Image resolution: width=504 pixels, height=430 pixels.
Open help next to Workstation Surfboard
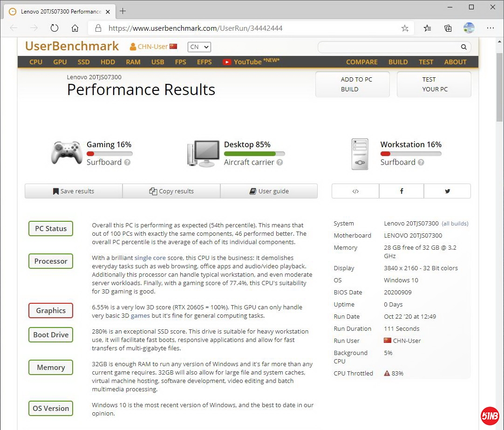(421, 163)
